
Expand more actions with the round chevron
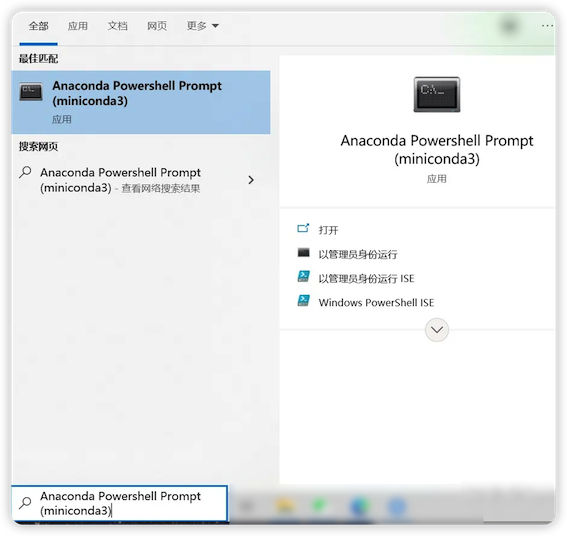click(437, 330)
